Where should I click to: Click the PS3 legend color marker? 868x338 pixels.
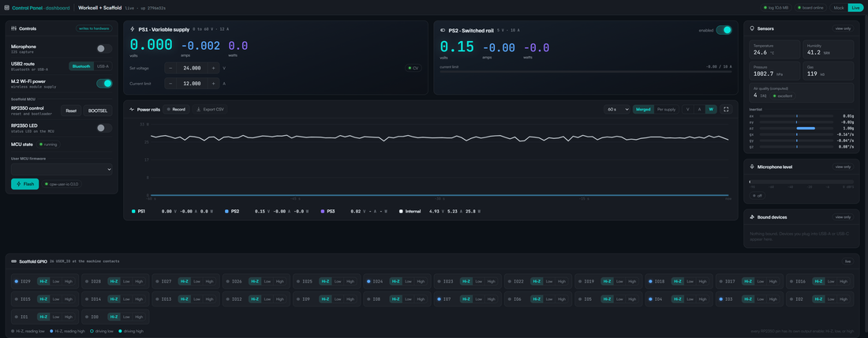point(322,211)
